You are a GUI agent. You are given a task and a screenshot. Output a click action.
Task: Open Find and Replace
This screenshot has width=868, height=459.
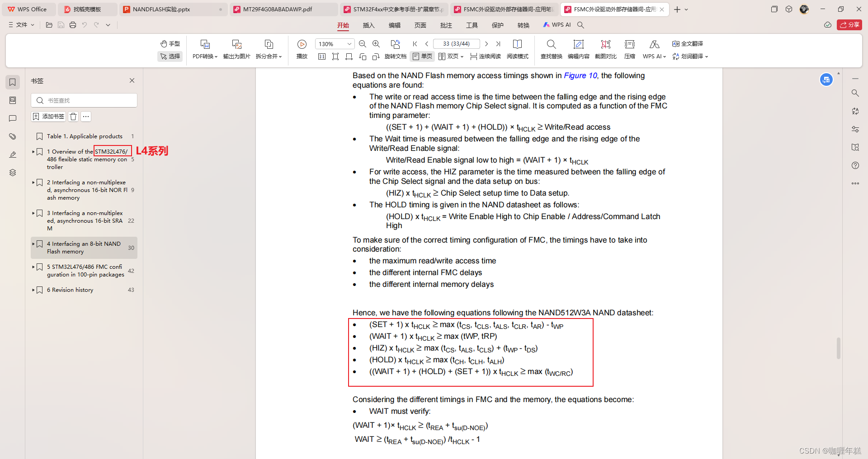[x=552, y=50]
